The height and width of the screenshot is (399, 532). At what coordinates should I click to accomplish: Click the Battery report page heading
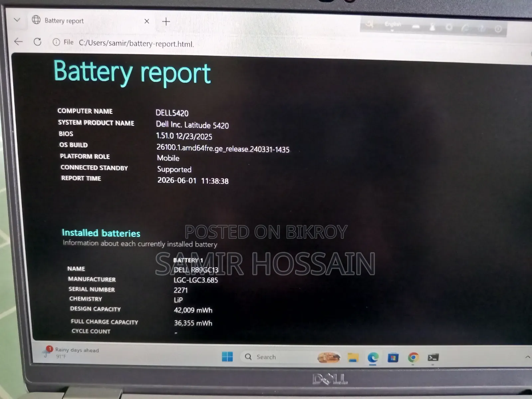[x=132, y=72]
